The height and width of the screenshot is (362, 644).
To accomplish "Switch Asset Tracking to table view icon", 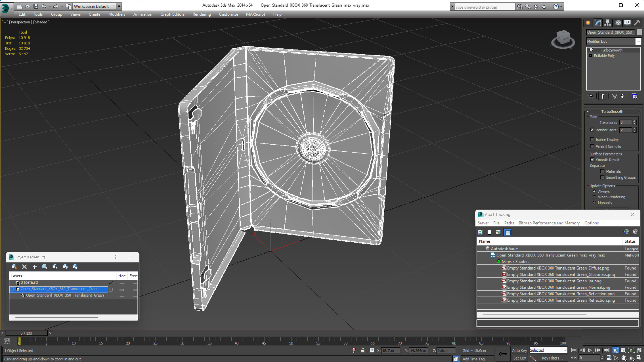I will tap(508, 232).
